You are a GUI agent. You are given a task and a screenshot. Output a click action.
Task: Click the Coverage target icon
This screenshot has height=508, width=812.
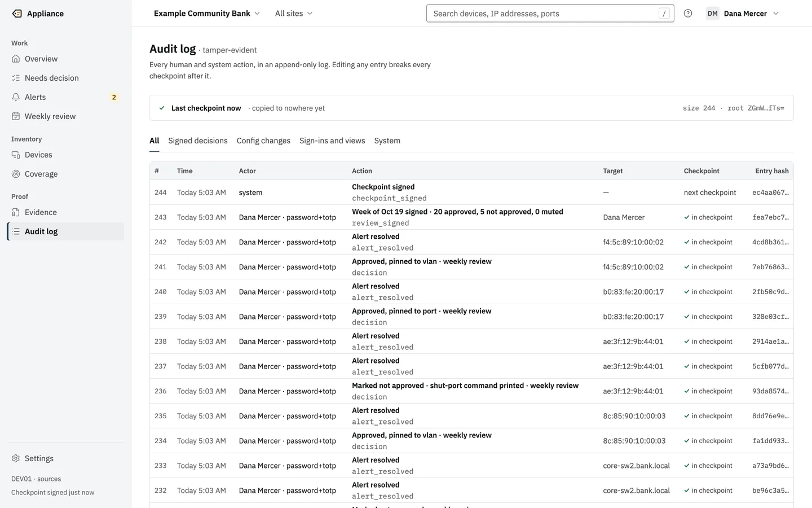pos(16,174)
